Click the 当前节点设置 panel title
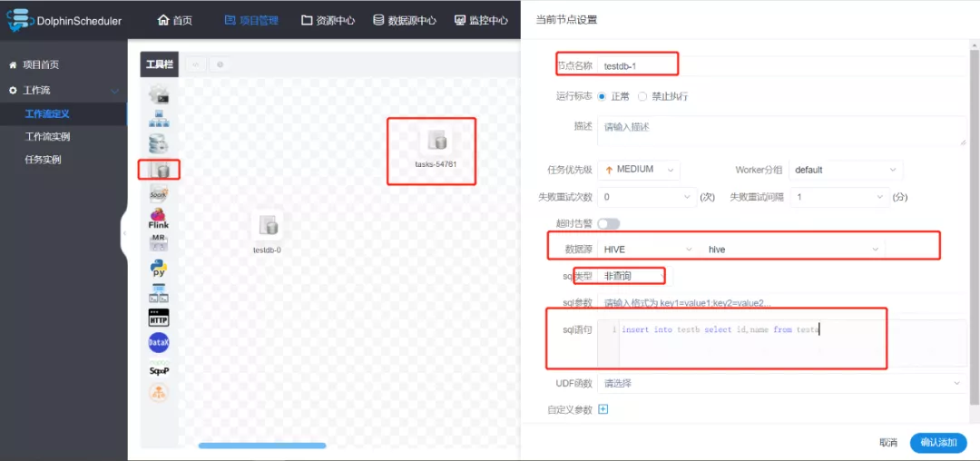980x461 pixels. (x=566, y=20)
